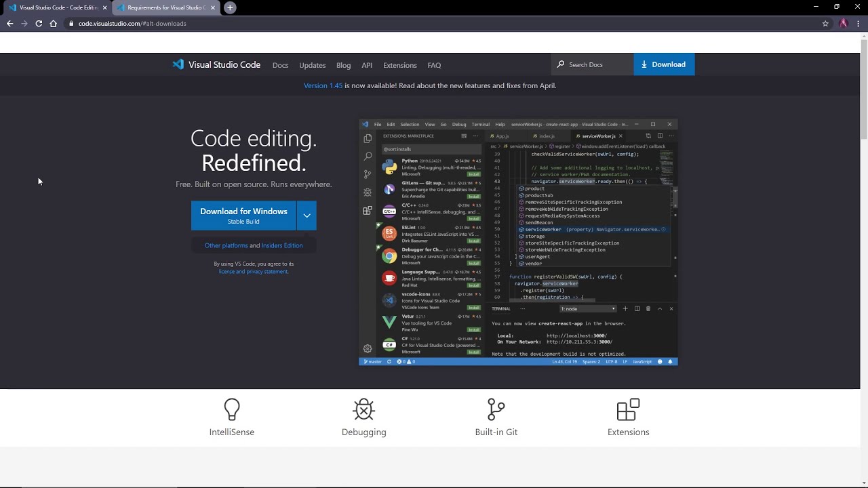This screenshot has height=488, width=868.
Task: Bookmark this page with star icon
Action: (825, 24)
